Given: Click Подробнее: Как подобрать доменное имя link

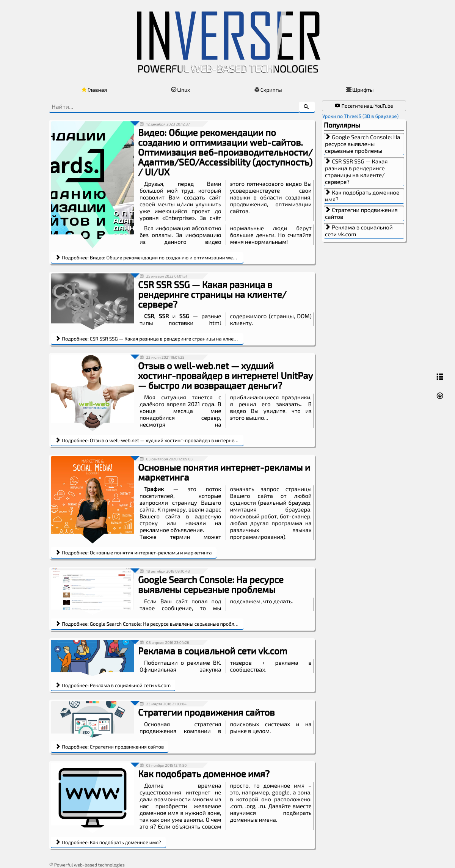Looking at the screenshot, I should (x=108, y=843).
